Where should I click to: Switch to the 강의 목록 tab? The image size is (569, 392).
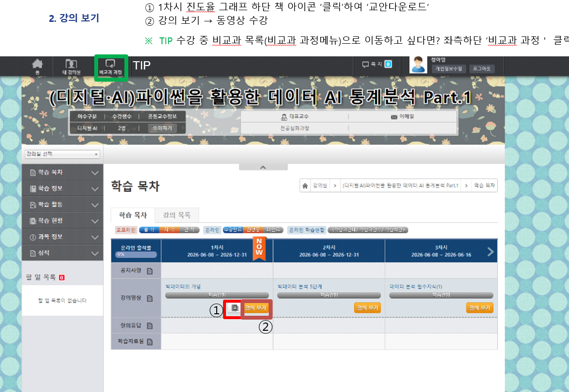[x=177, y=215]
